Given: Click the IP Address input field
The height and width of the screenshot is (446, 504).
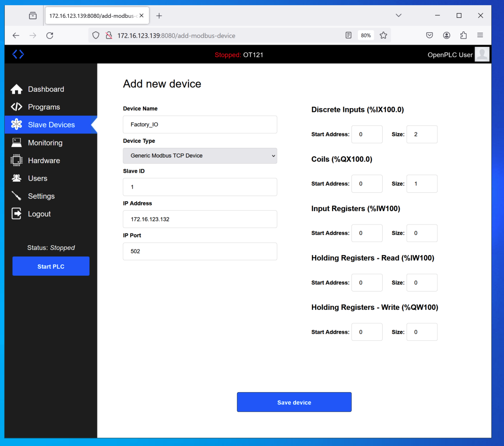Looking at the screenshot, I should point(200,219).
